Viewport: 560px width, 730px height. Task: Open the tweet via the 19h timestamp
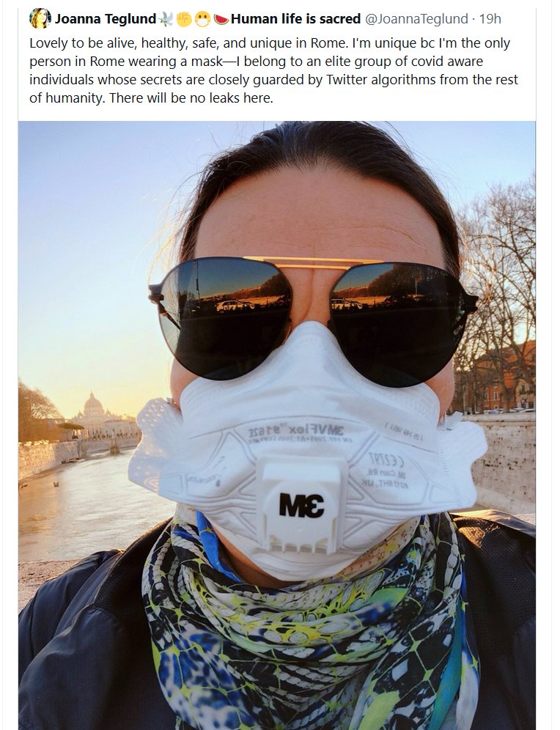click(490, 19)
